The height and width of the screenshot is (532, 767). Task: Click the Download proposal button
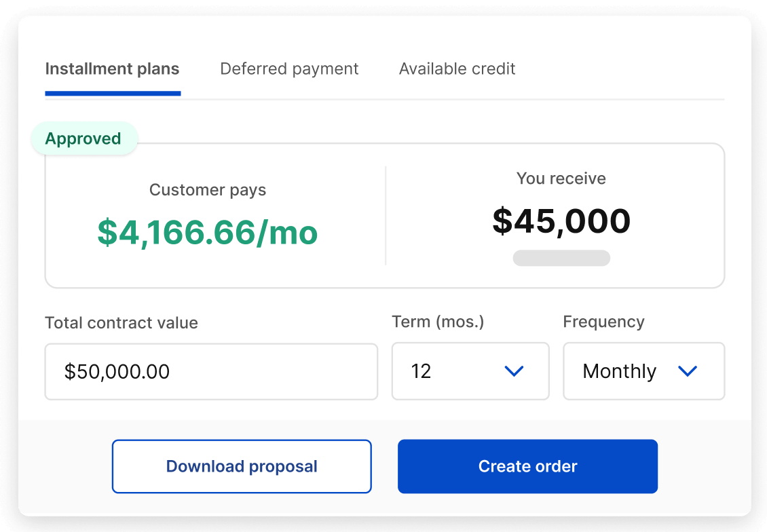point(242,466)
